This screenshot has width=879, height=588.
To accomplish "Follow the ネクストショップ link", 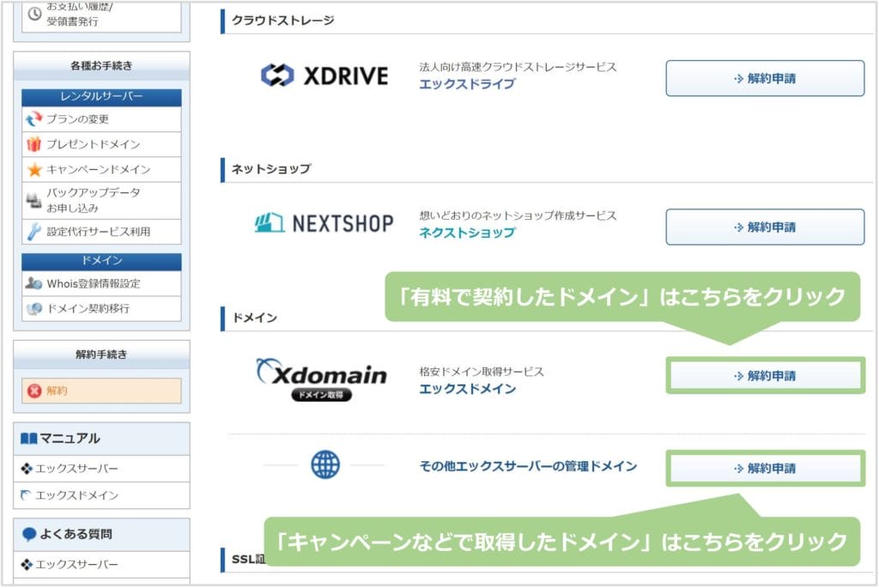I will pos(467,233).
